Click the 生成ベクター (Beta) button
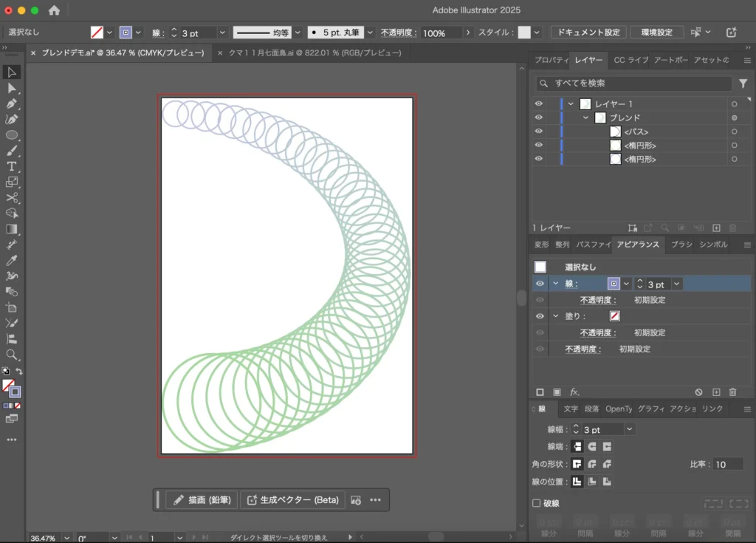756x543 pixels. [292, 500]
